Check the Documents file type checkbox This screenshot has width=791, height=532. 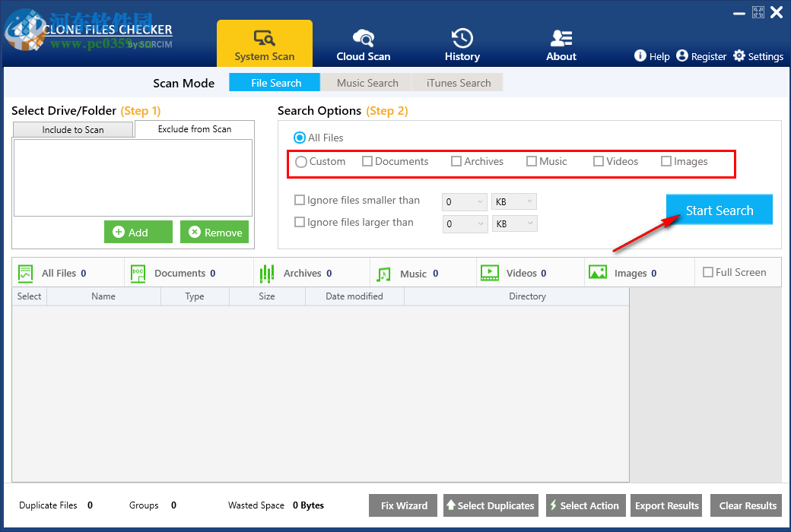click(x=367, y=162)
